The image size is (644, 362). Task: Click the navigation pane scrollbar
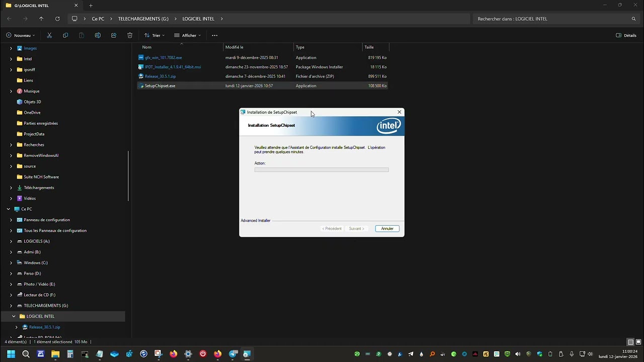[128, 176]
